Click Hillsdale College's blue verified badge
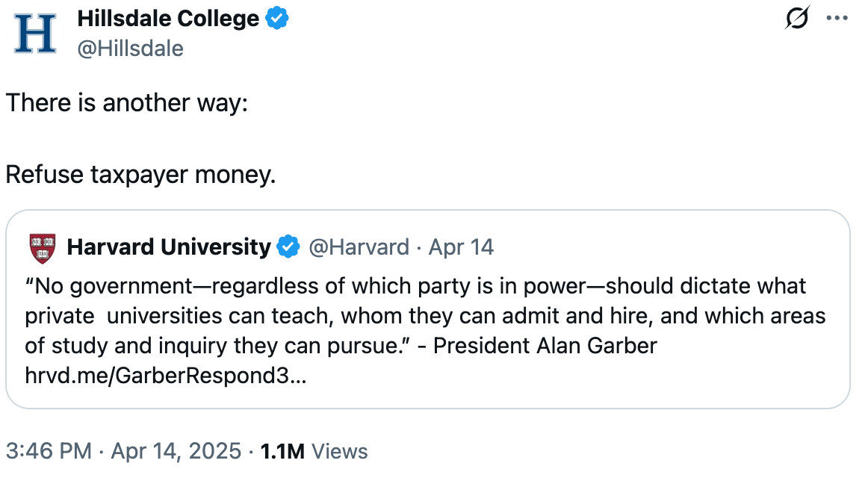The width and height of the screenshot is (868, 478). point(277,18)
